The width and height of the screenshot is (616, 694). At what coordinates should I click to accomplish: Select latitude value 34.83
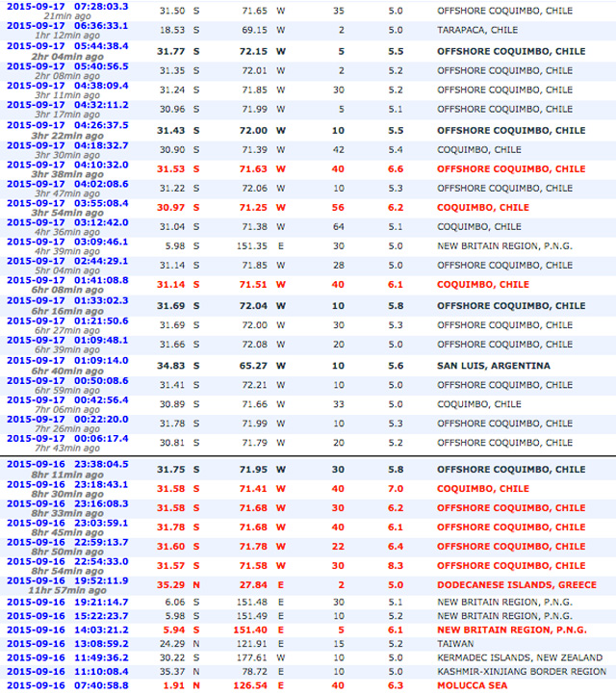click(x=170, y=366)
